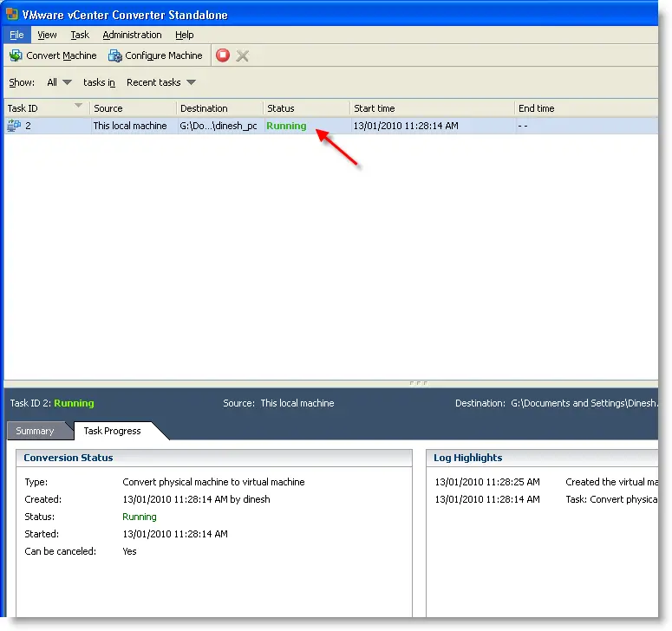Open the View menu
The height and width of the screenshot is (631, 672).
click(x=47, y=35)
